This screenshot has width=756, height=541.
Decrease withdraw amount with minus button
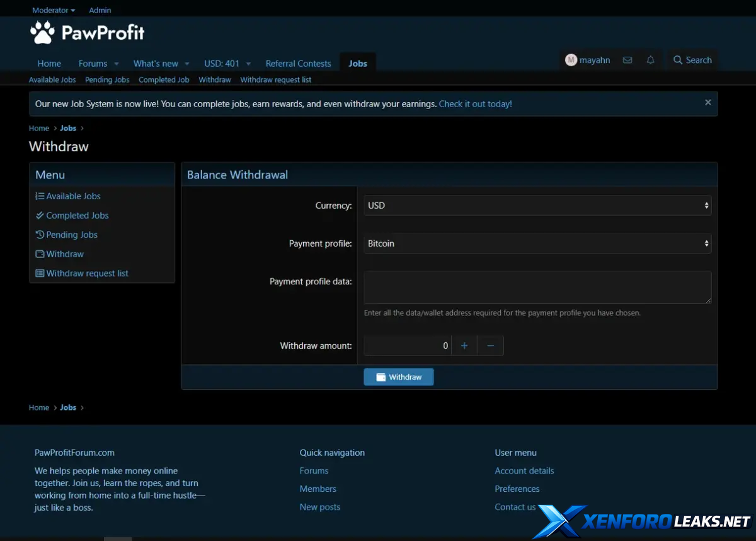(490, 346)
